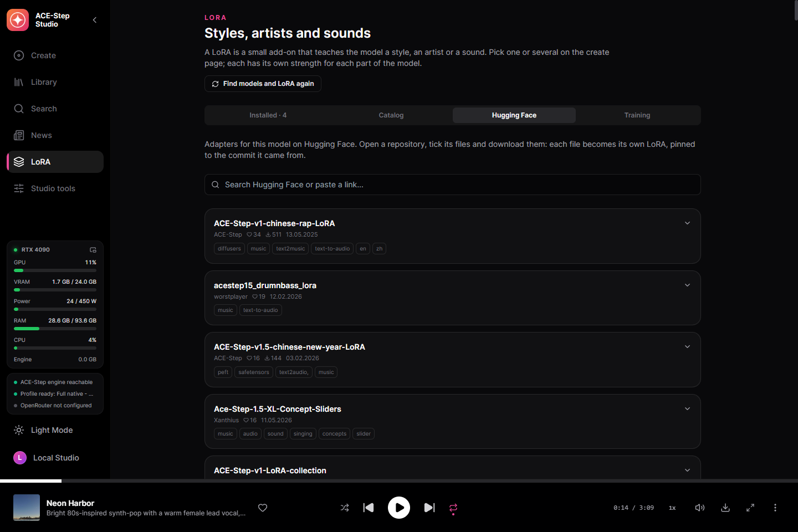Open the News section
Screen dimensions: 798x532
(55, 135)
